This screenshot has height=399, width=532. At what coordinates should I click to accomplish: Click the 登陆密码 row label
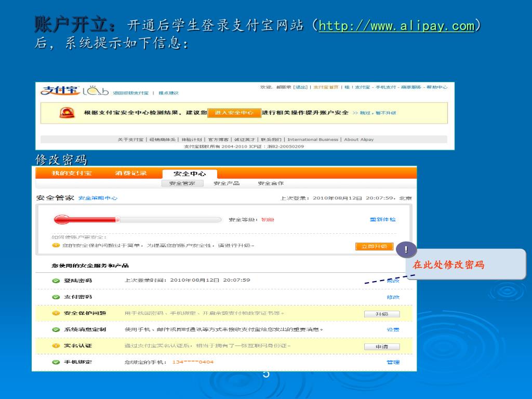78,281
